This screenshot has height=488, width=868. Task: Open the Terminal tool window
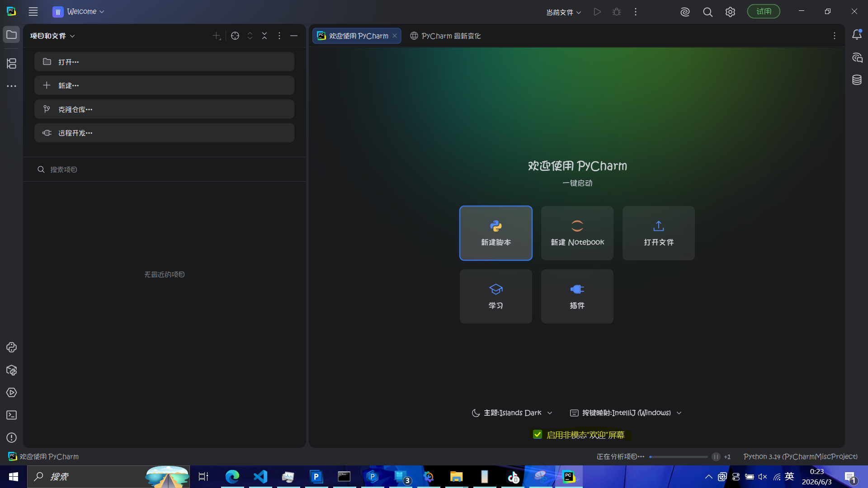click(12, 415)
